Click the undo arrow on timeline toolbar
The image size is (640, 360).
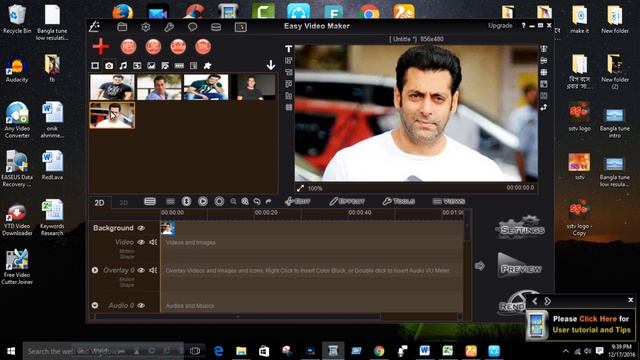257,201
